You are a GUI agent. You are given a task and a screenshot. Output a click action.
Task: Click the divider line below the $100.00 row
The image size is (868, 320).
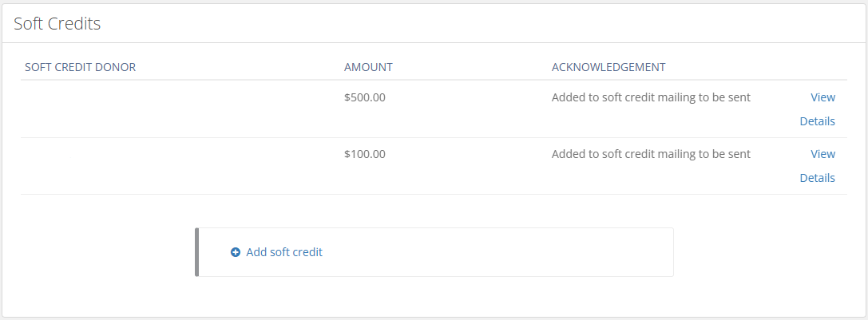pos(434,195)
